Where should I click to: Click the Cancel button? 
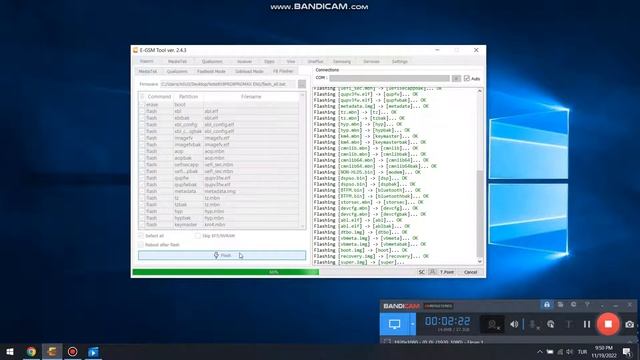(x=471, y=272)
